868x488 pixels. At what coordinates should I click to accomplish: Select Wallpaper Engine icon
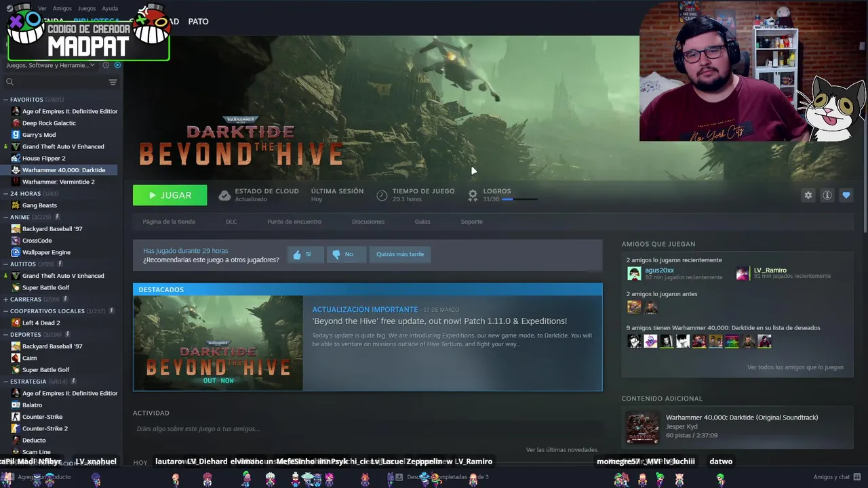click(16, 252)
